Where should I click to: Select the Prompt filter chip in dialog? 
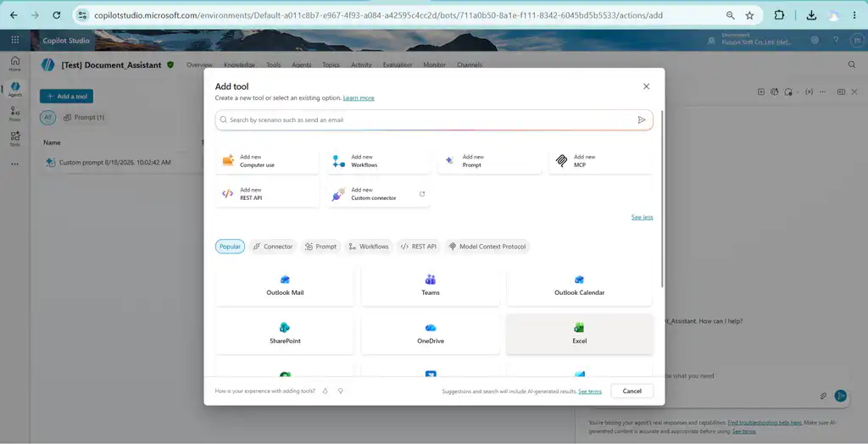click(x=320, y=247)
